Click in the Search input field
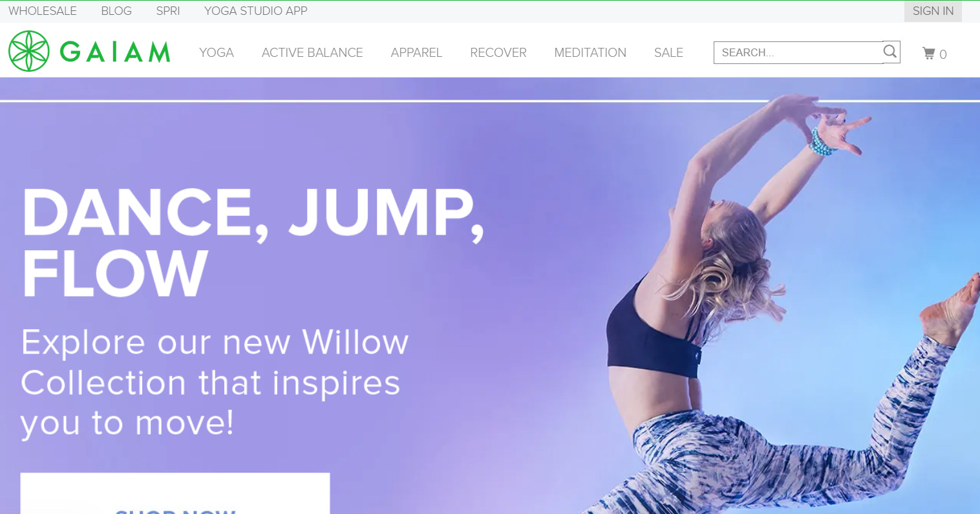980x514 pixels. pyautogui.click(x=798, y=53)
